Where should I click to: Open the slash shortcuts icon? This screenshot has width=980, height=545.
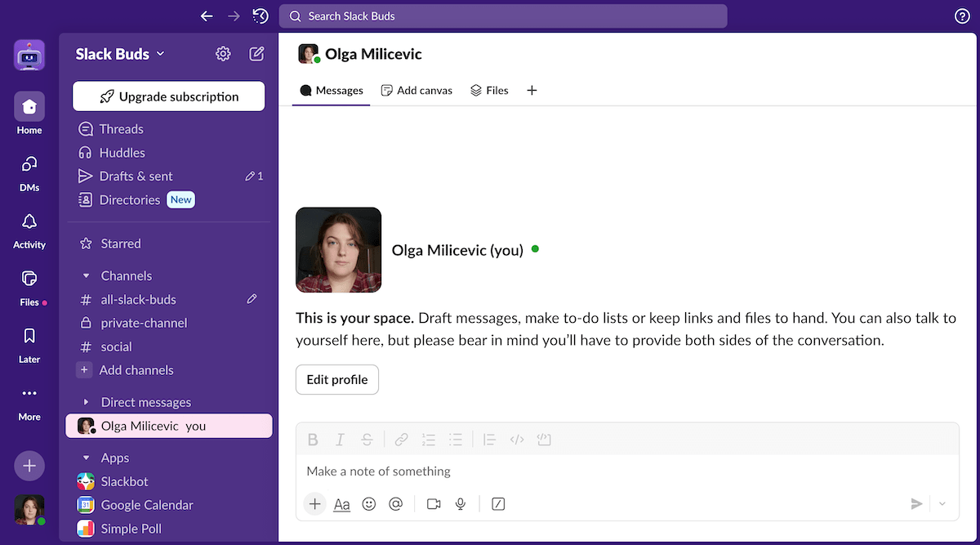tap(498, 504)
